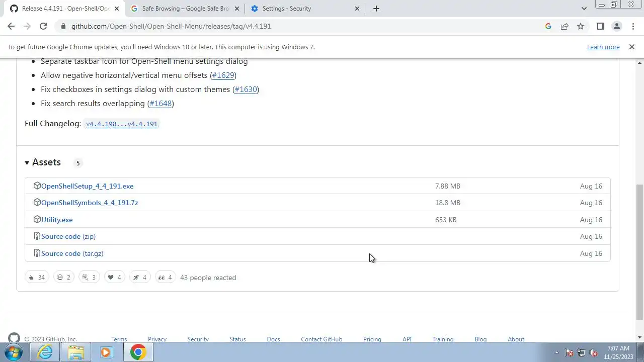Open Chrome three-dot menu

tap(633, 26)
